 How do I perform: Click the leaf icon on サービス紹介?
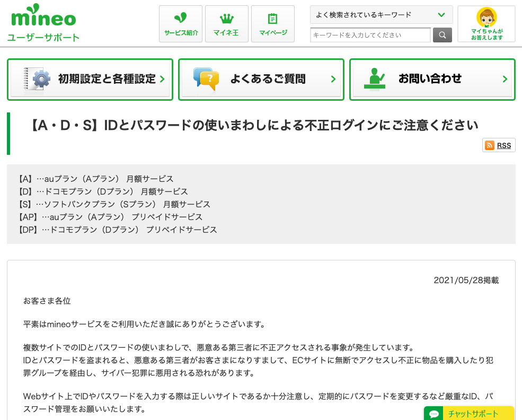point(180,17)
